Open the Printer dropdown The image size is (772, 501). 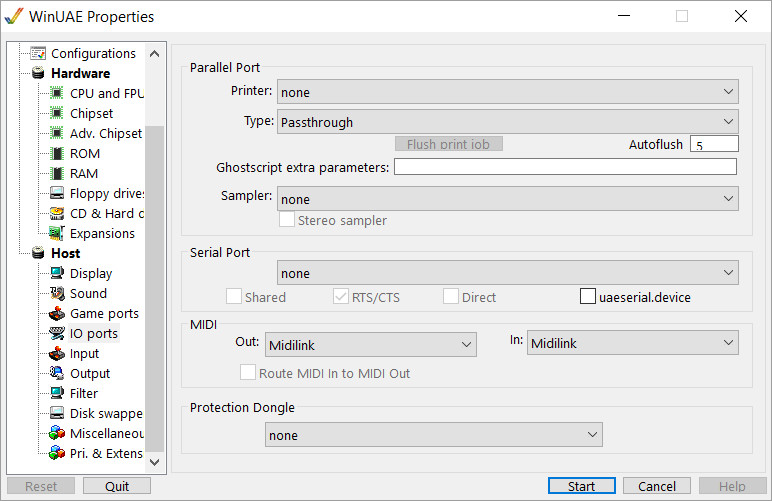click(x=508, y=92)
